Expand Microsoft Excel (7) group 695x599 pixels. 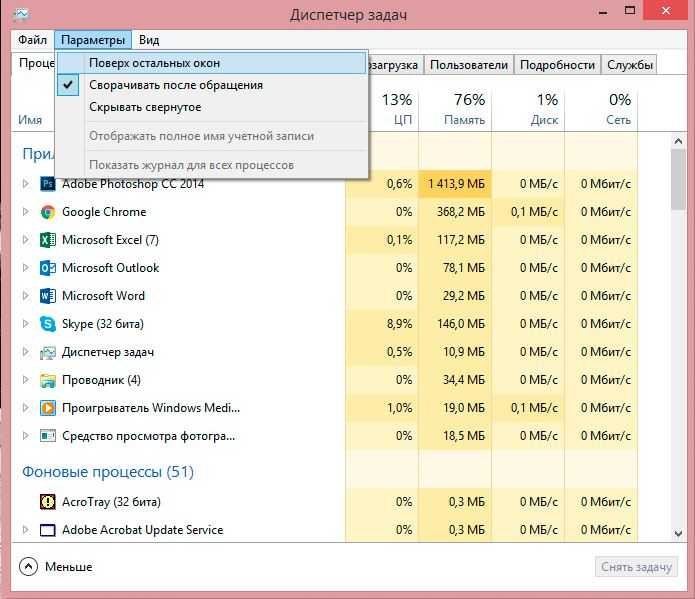(x=26, y=240)
